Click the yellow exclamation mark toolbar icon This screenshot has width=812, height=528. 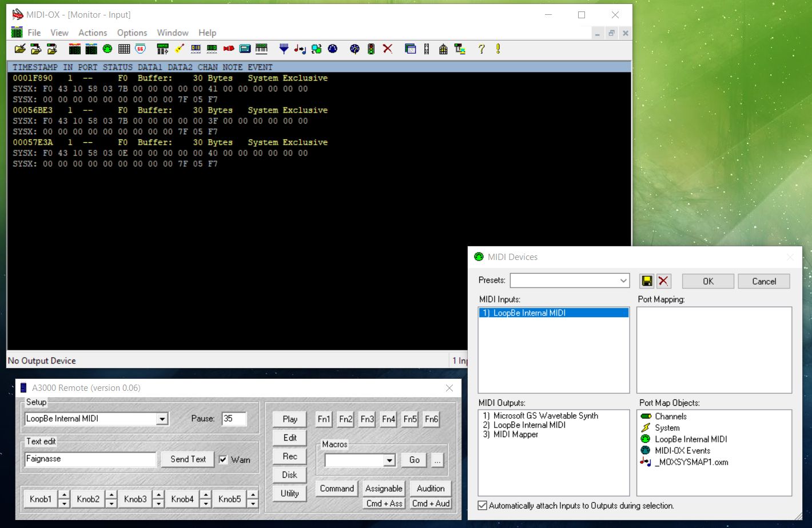[x=498, y=49]
